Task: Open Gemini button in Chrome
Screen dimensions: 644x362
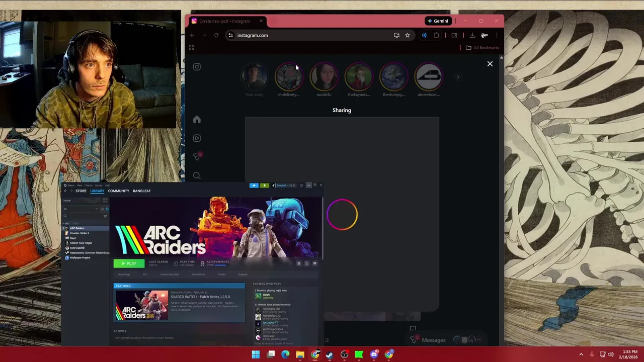Action: click(x=437, y=21)
